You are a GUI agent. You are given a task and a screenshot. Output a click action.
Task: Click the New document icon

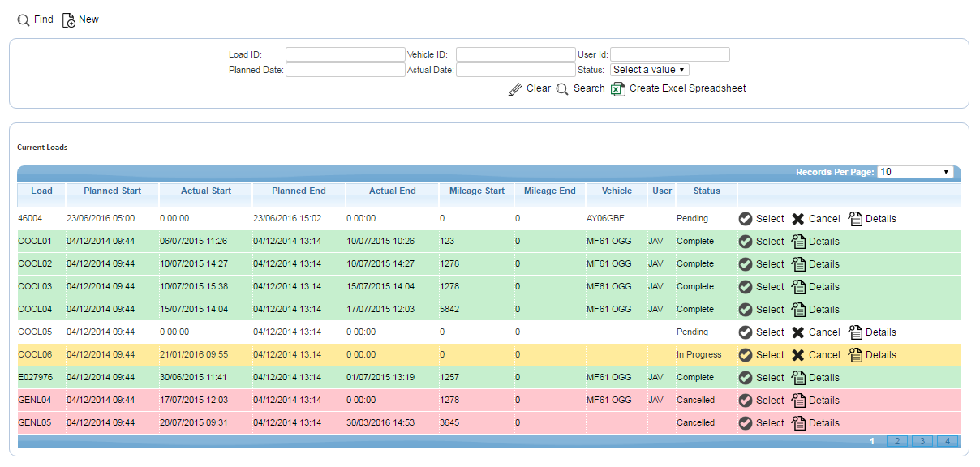coord(69,19)
